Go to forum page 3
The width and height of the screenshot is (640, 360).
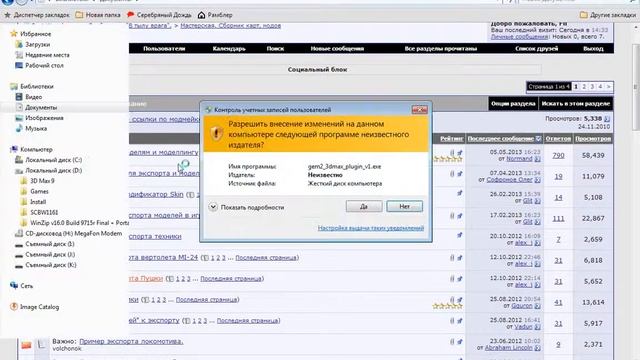(592, 87)
